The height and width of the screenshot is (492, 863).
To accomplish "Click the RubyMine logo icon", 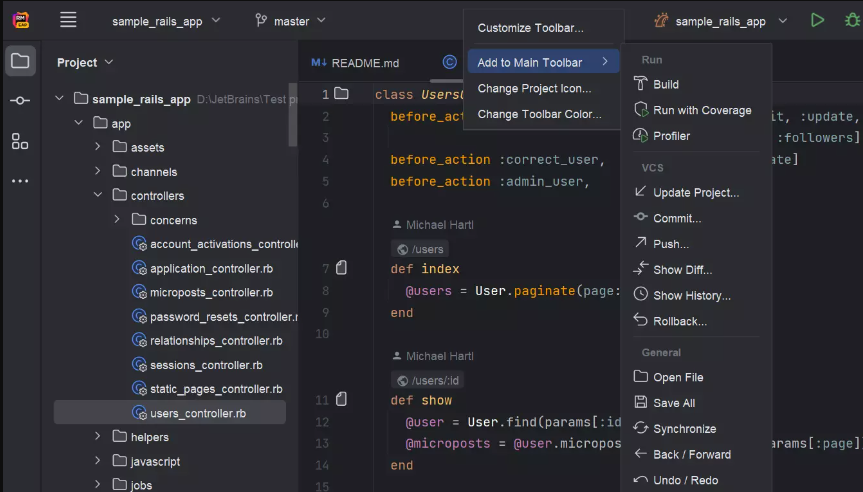I will tap(20, 20).
